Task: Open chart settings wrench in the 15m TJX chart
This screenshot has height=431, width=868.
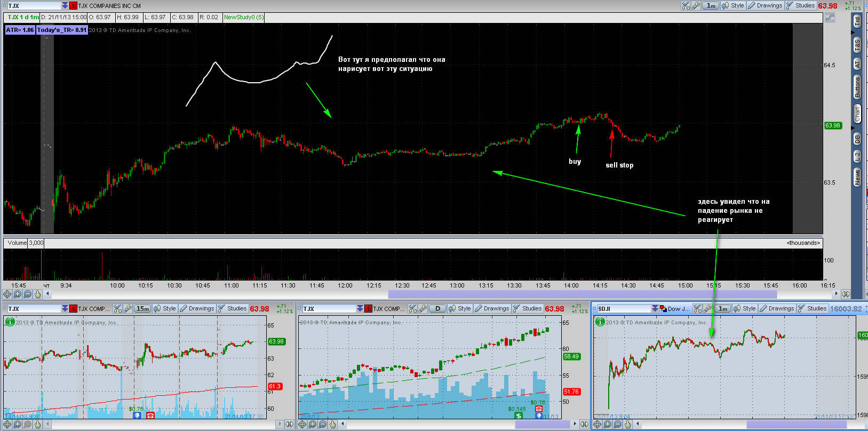Action: click(x=128, y=309)
